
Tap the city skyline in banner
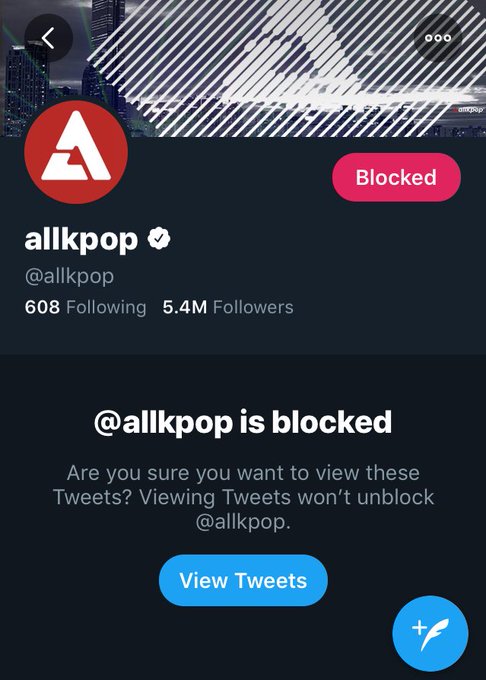click(x=43, y=87)
